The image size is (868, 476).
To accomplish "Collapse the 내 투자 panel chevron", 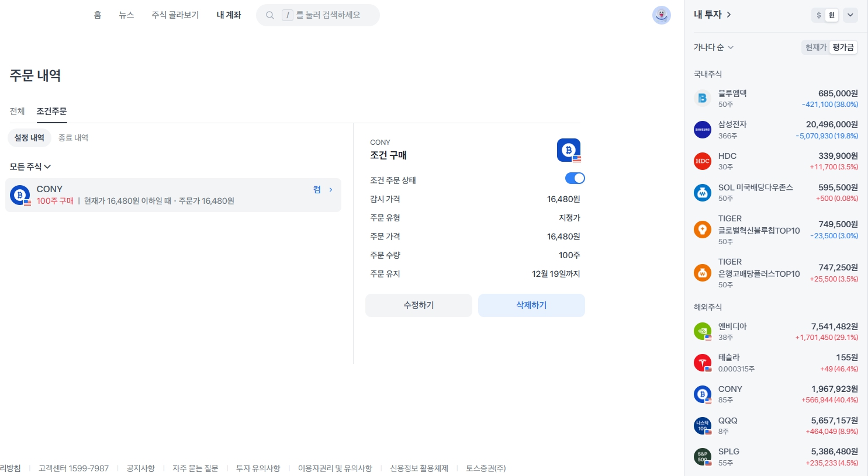I will pyautogui.click(x=850, y=15).
